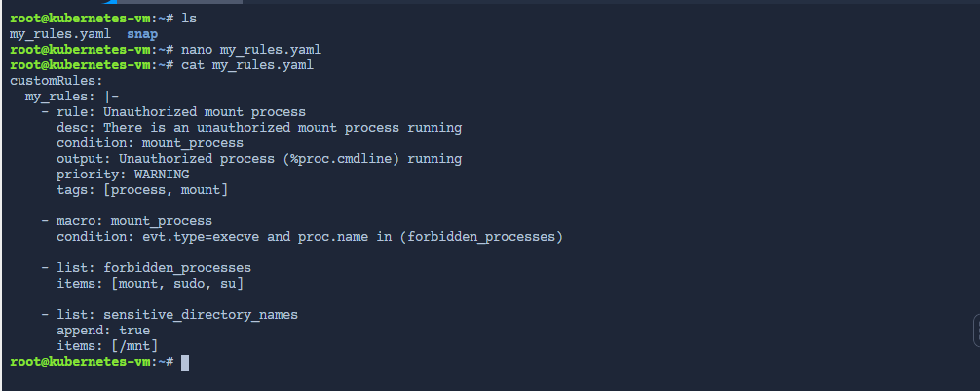Click '%proc.cmdline' in the output line
This screenshot has width=980, height=391.
coord(341,159)
